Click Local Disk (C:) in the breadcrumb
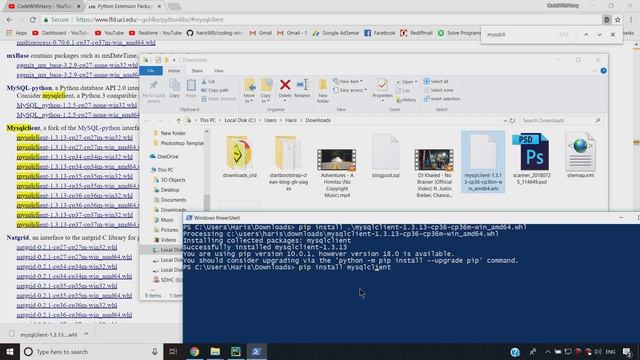 point(240,120)
